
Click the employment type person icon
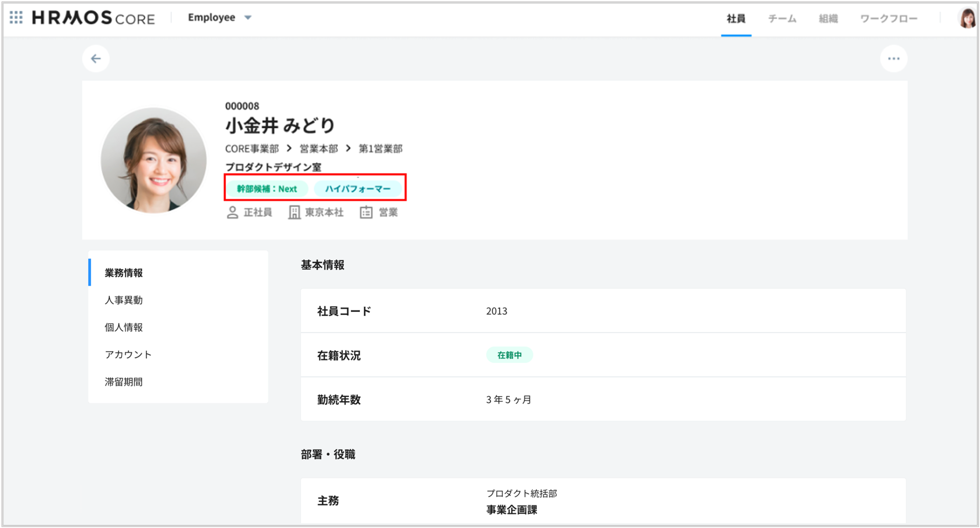(232, 212)
